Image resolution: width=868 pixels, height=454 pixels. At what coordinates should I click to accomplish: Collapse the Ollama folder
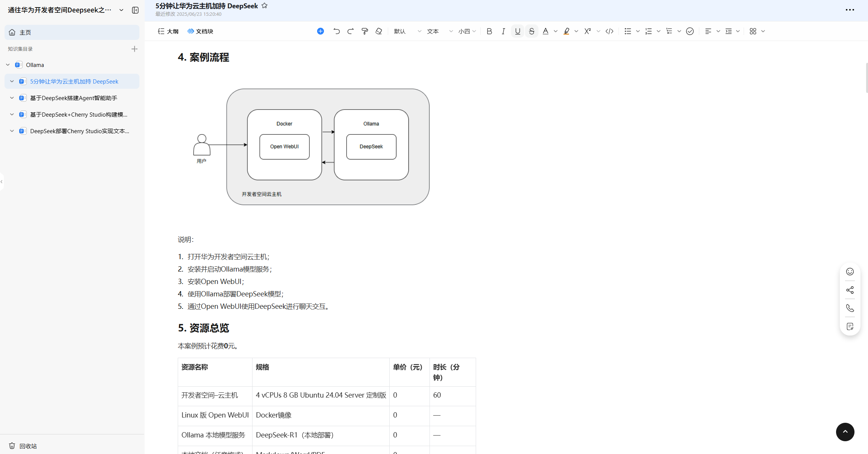(8, 65)
